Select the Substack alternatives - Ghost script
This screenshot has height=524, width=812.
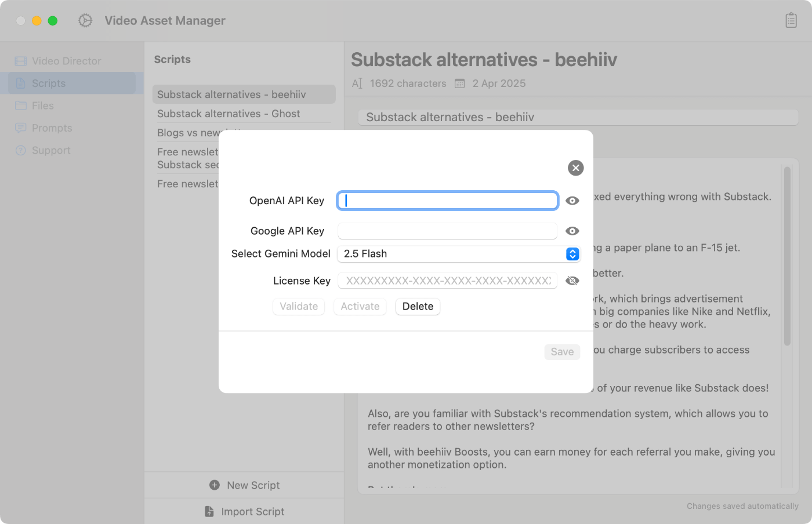(x=229, y=114)
